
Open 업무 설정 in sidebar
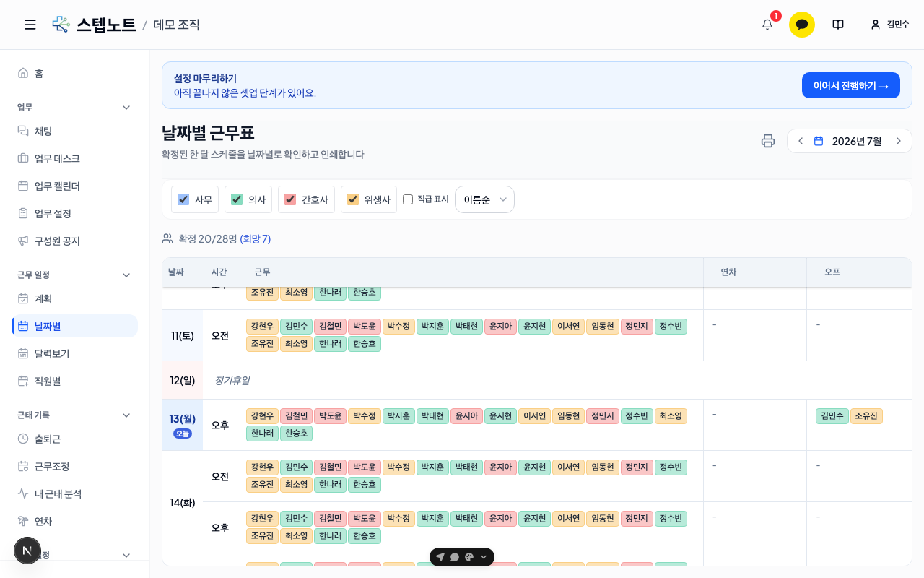click(75, 213)
